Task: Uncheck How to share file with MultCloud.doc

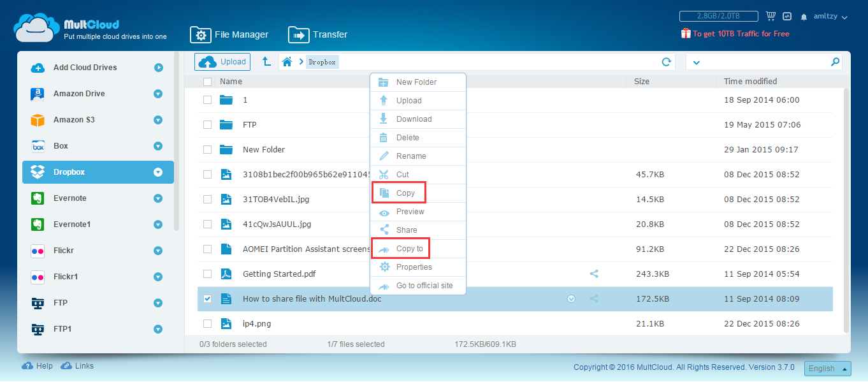Action: 207,299
